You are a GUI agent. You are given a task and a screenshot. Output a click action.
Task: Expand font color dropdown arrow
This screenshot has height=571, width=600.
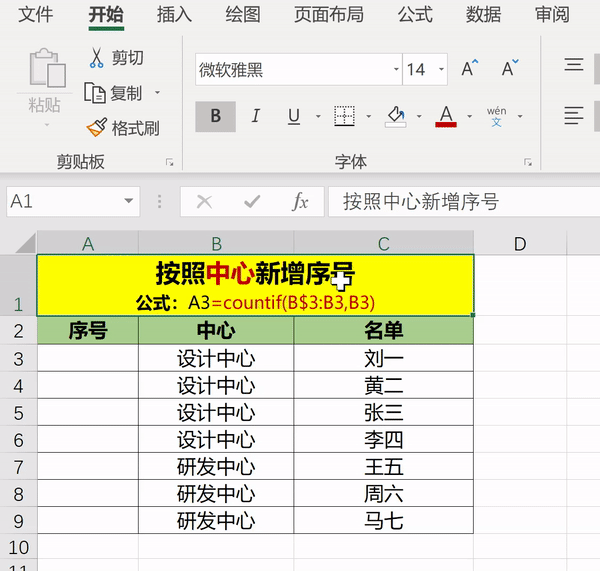tap(470, 116)
